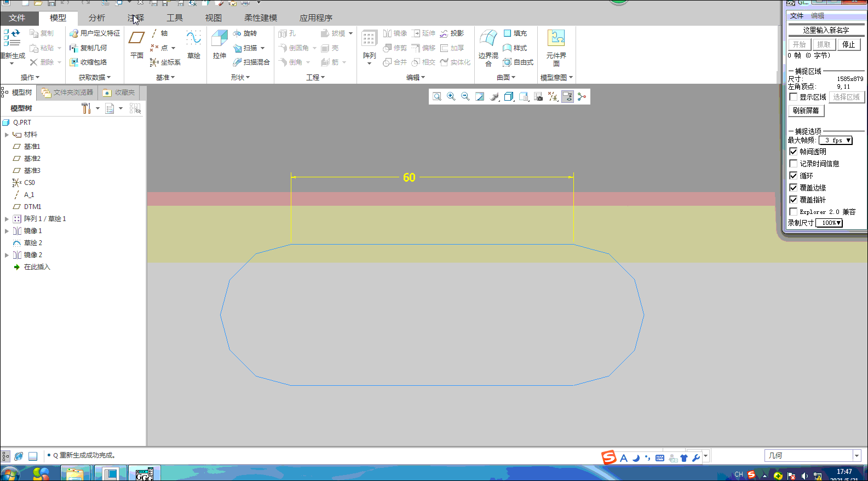Open the 文件 menu tab

[x=17, y=18]
